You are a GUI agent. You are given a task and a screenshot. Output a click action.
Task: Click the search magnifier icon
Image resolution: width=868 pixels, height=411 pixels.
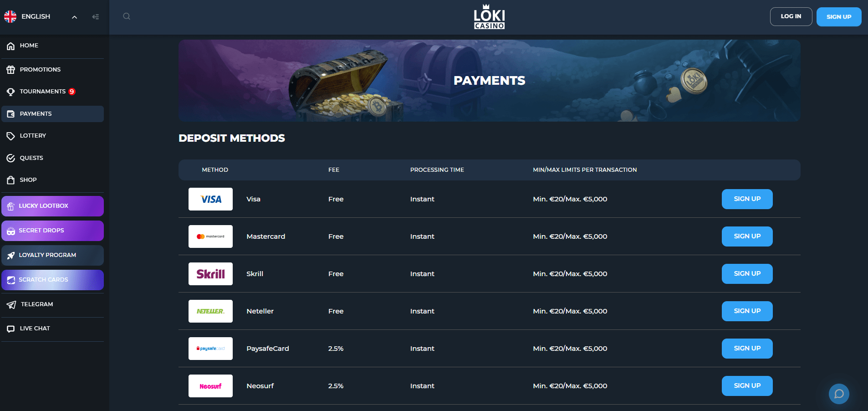click(127, 16)
